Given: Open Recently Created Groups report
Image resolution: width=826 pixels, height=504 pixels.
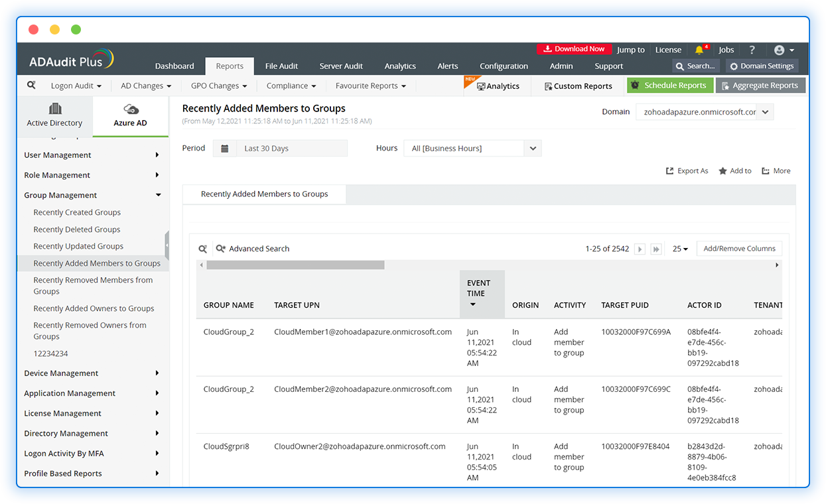Looking at the screenshot, I should 77,212.
